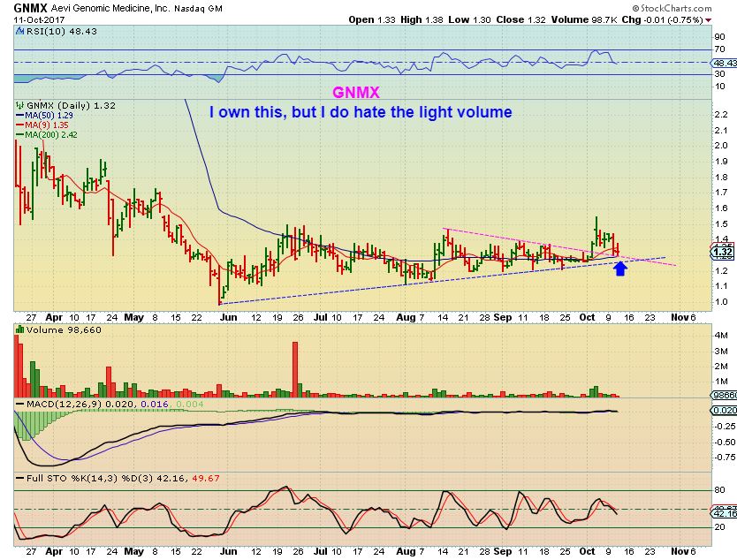Click the MACD(12,26,9) indicator label

[x=65, y=405]
